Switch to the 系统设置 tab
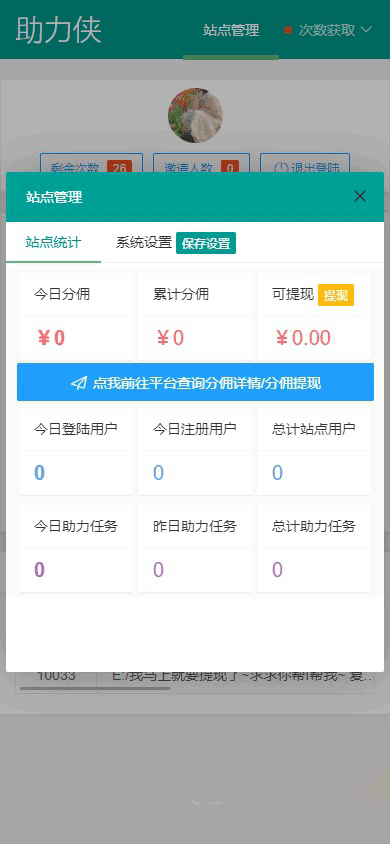The height and width of the screenshot is (844, 390). [x=144, y=242]
